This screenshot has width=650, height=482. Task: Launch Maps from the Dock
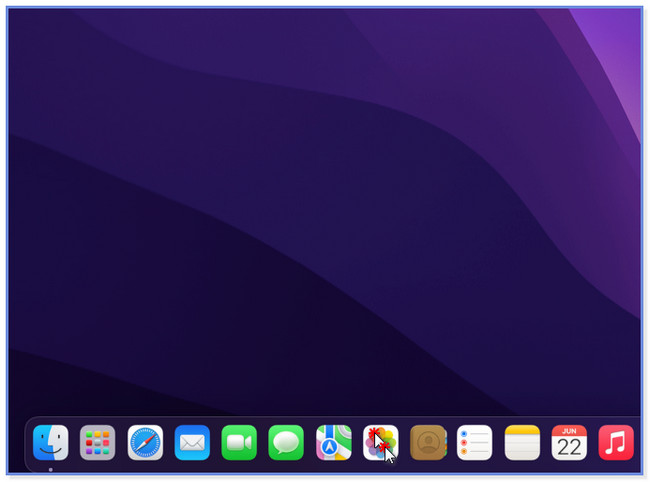[x=334, y=443]
